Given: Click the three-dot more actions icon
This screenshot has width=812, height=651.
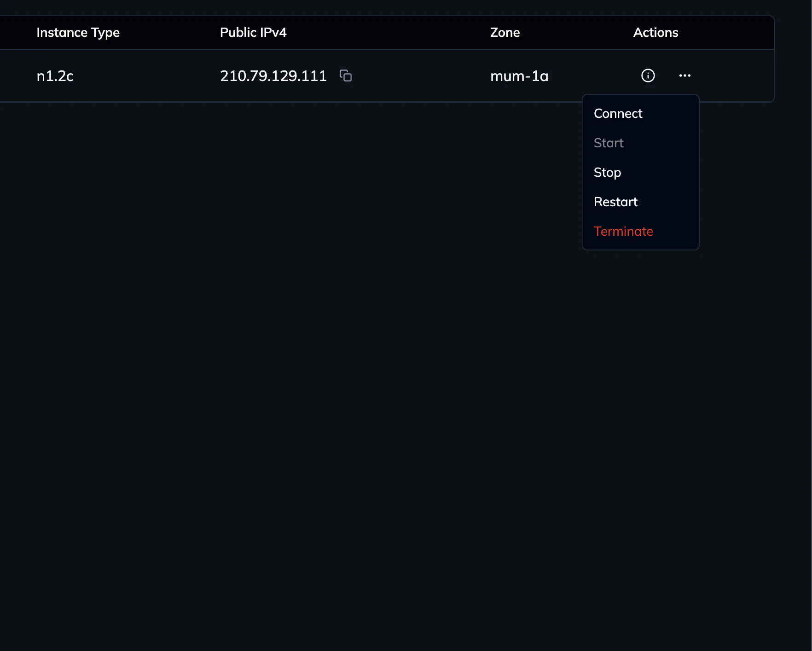Looking at the screenshot, I should pyautogui.click(x=684, y=76).
